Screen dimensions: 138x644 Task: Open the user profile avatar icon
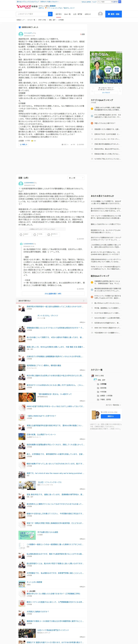click(100, 14)
